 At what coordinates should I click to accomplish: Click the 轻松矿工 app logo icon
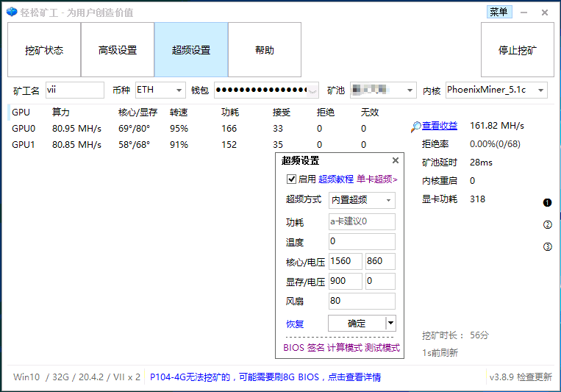(11, 13)
